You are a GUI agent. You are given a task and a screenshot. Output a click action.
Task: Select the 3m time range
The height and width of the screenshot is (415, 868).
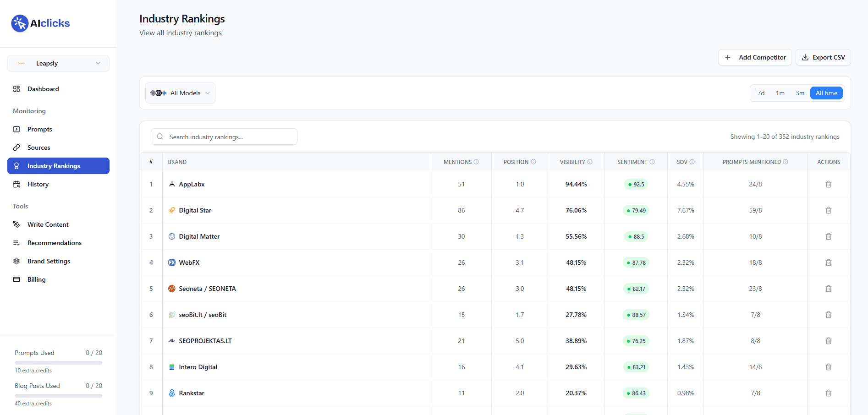(x=800, y=93)
